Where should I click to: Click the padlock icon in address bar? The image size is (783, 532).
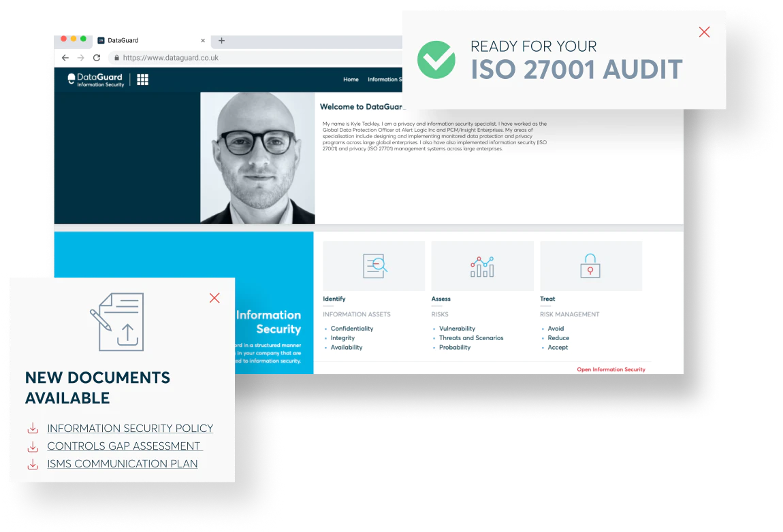click(116, 58)
